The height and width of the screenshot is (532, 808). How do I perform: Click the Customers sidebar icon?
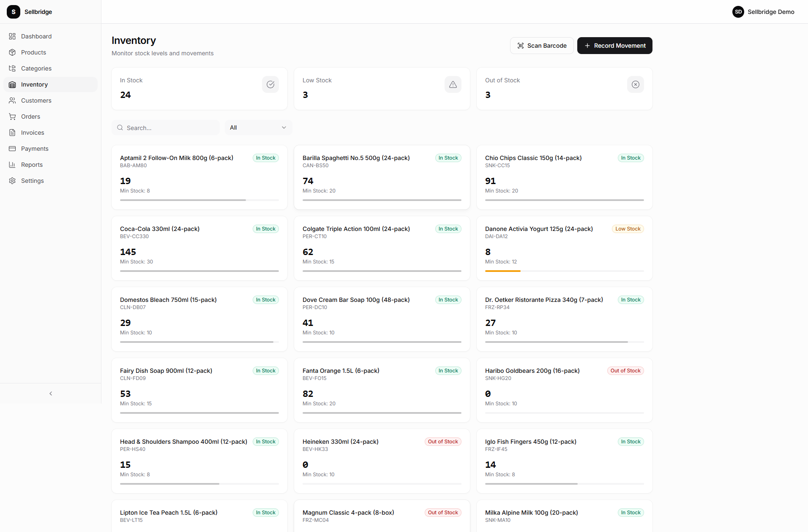pos(12,100)
